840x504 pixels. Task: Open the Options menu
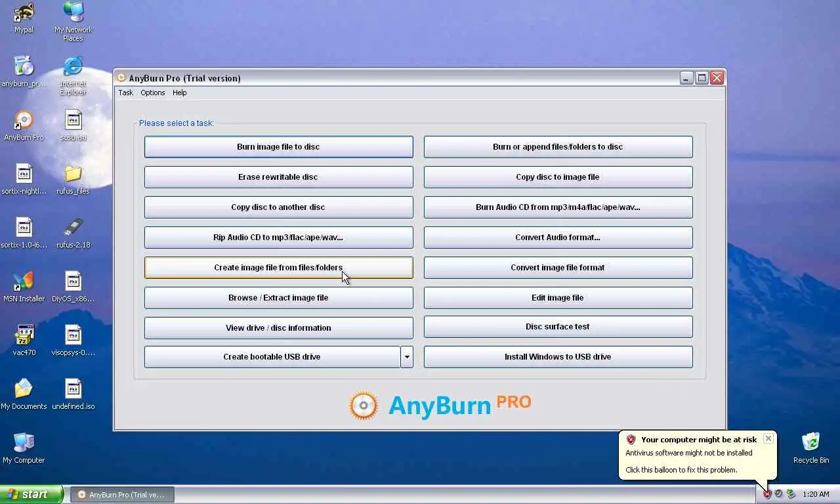coord(153,93)
